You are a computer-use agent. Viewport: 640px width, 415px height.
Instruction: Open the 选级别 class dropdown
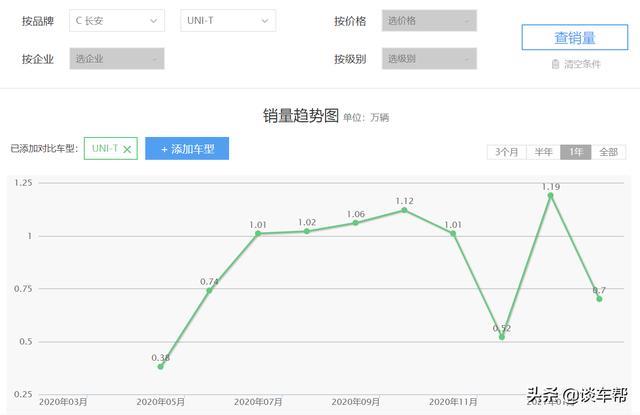[429, 59]
